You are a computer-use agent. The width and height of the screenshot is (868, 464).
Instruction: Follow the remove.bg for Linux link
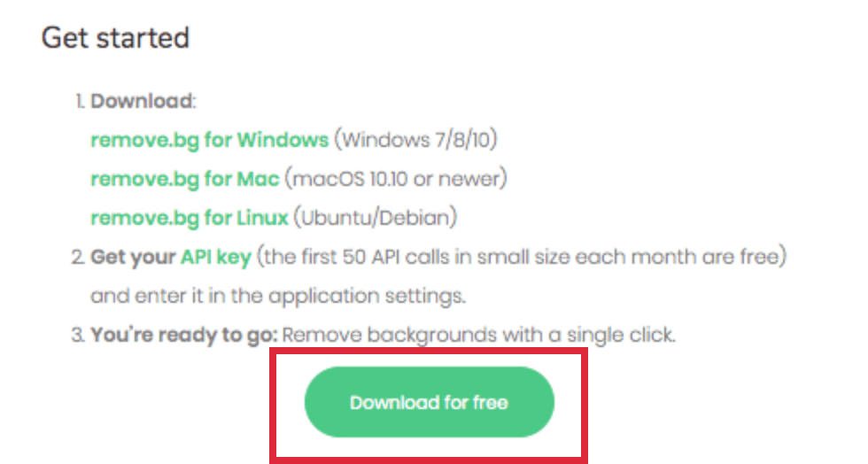190,218
